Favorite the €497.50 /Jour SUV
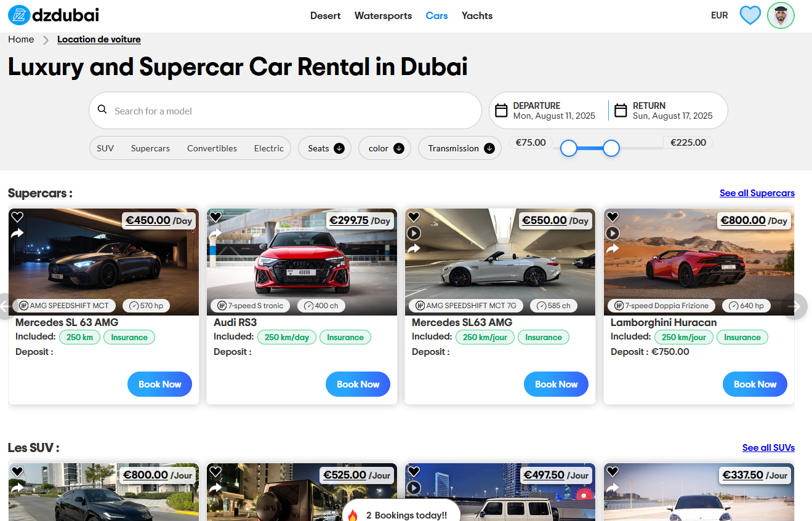This screenshot has width=812, height=521. coord(414,472)
